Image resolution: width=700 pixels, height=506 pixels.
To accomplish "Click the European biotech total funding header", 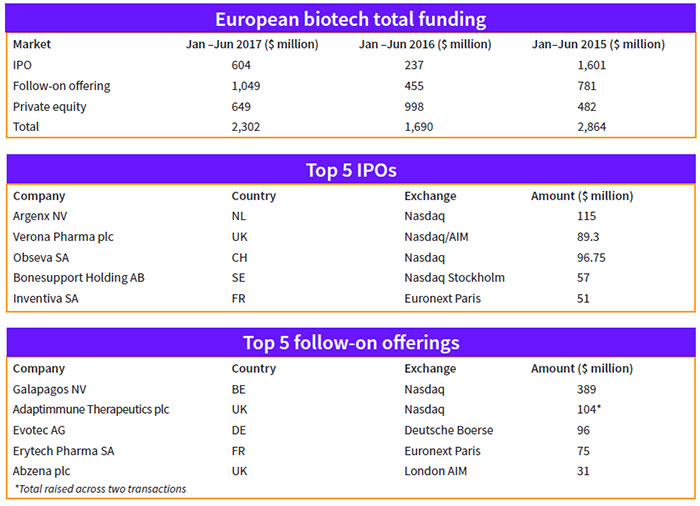I will point(350,19).
